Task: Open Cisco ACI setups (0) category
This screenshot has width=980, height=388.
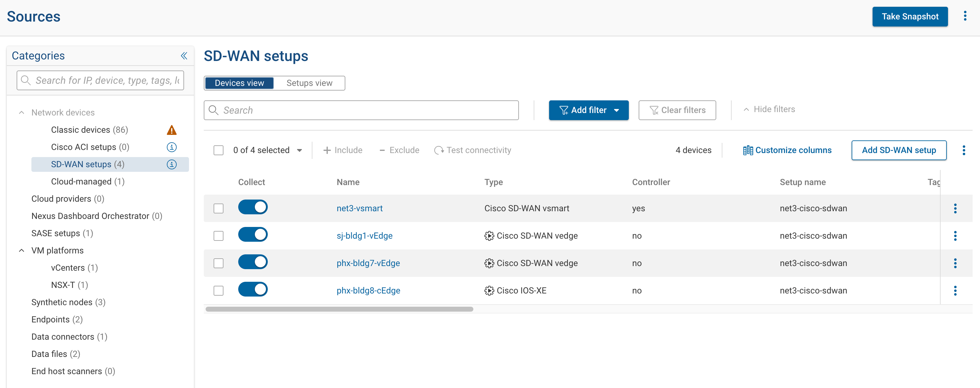Action: 90,148
